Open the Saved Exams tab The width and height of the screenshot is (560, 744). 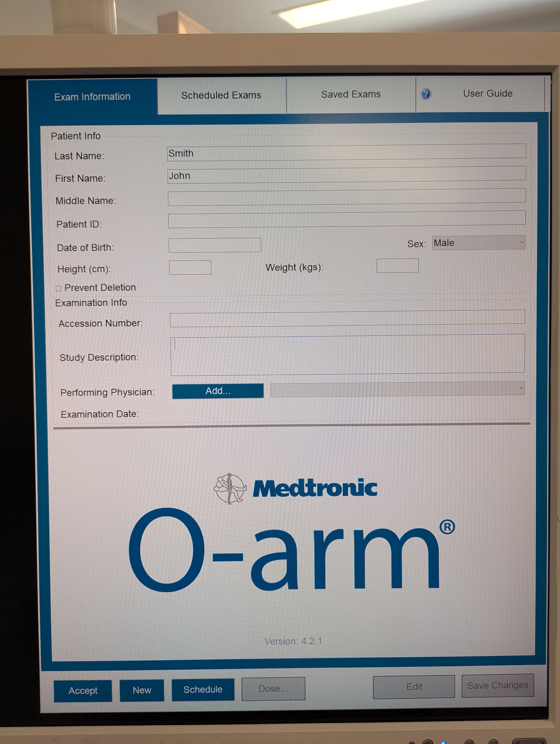351,94
